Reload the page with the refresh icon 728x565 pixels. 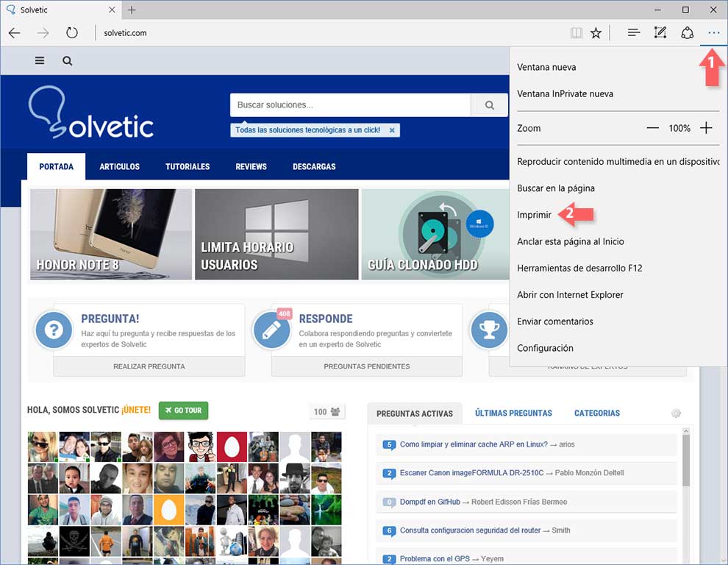tap(71, 33)
